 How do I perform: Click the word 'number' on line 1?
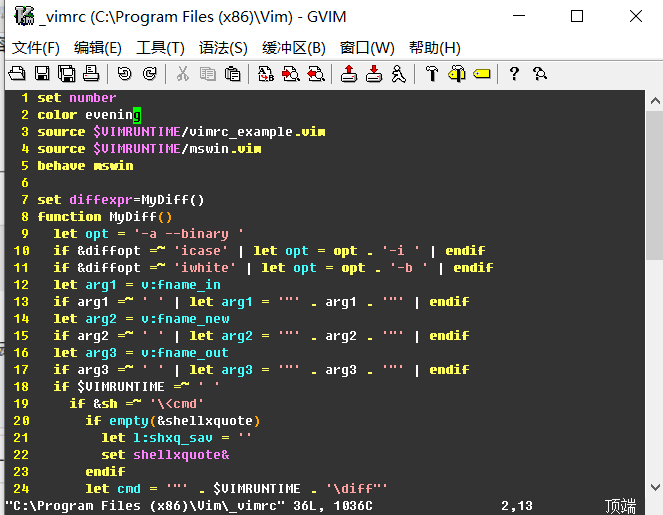pos(93,98)
